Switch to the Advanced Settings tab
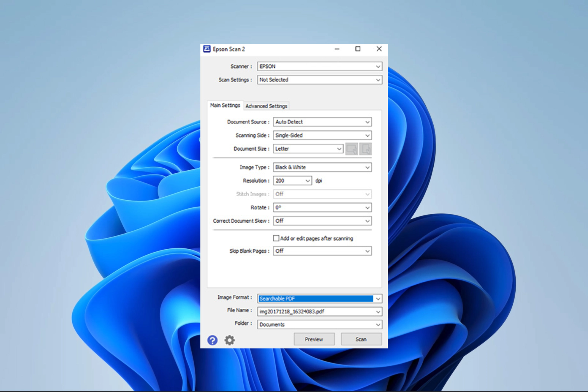 (x=266, y=106)
